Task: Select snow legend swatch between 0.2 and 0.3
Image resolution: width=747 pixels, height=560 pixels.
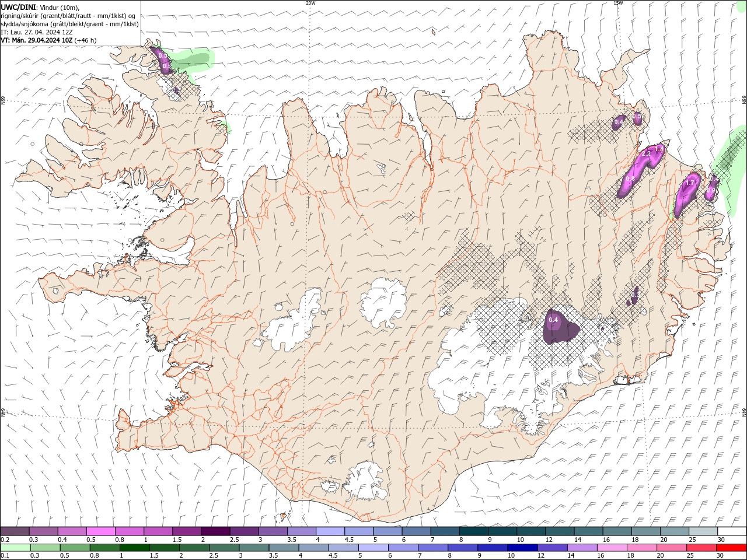Action: click(15, 531)
